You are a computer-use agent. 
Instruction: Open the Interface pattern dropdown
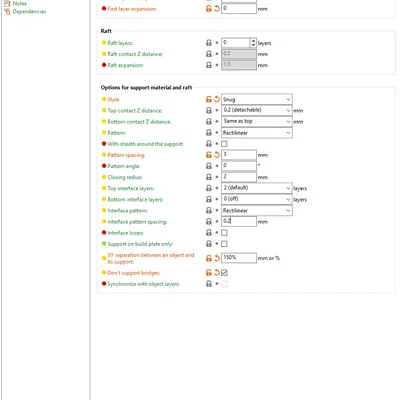click(257, 210)
